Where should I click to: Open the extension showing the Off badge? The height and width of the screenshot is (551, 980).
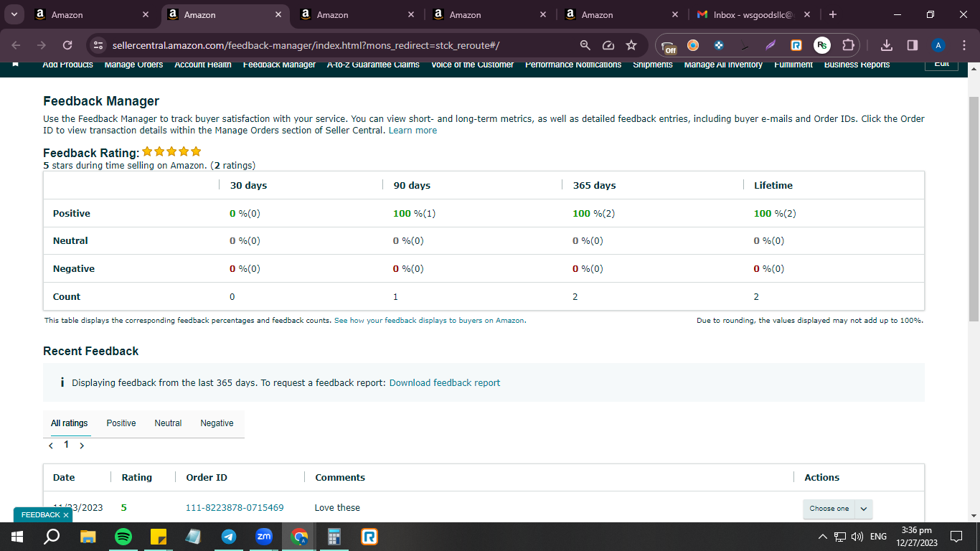tap(669, 46)
